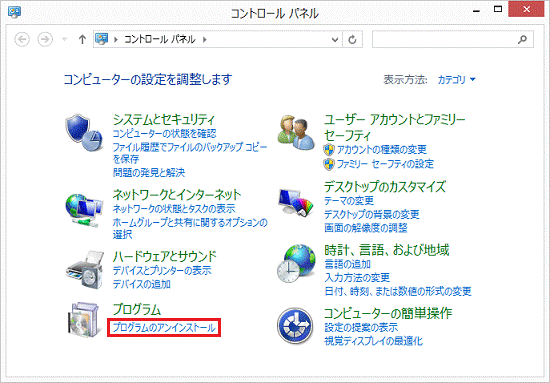
Task: Click 日付、時刻、または数値の形式の変更 link
Action: 398,291
